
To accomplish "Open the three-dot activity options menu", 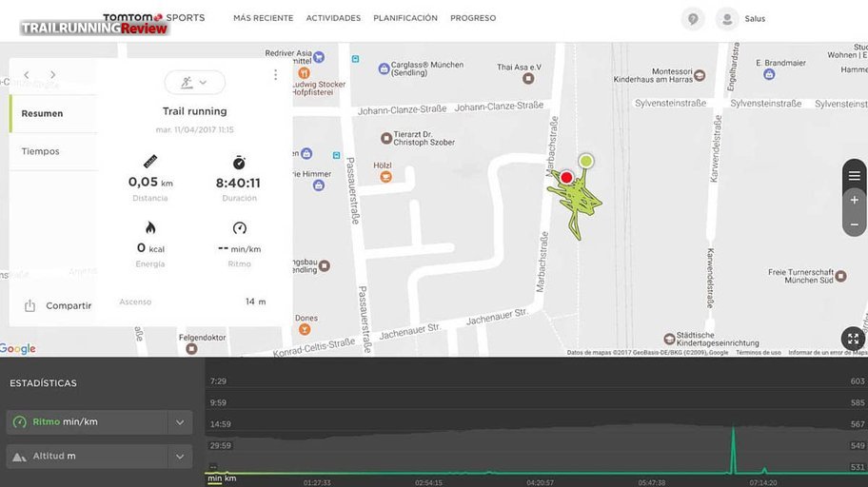I will click(x=275, y=75).
